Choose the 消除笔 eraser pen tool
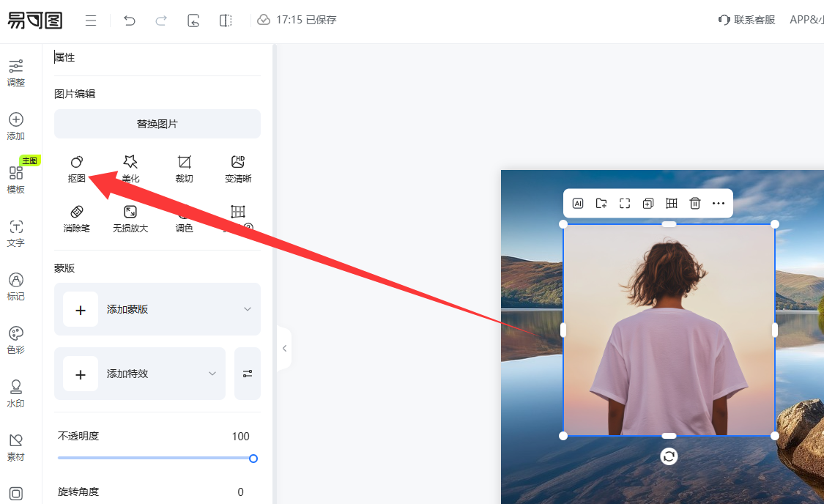824x504 pixels. (x=77, y=218)
